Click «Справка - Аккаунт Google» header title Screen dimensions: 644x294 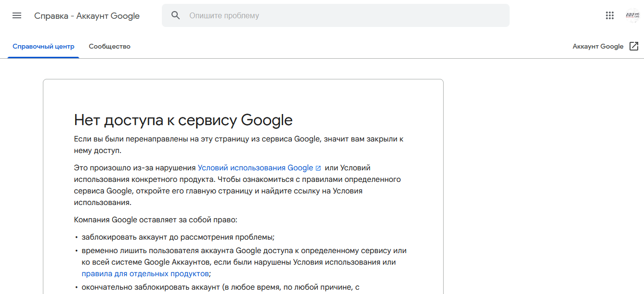[x=87, y=16]
